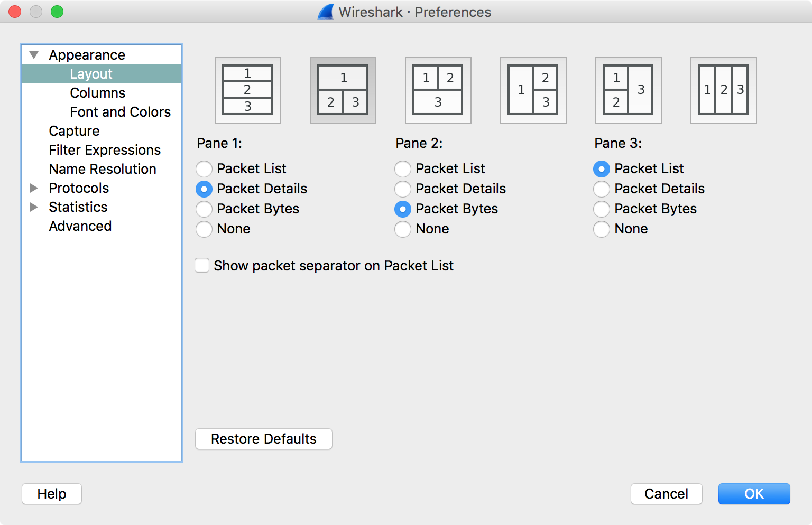Open the Columns preferences page
The image size is (812, 525).
click(98, 93)
